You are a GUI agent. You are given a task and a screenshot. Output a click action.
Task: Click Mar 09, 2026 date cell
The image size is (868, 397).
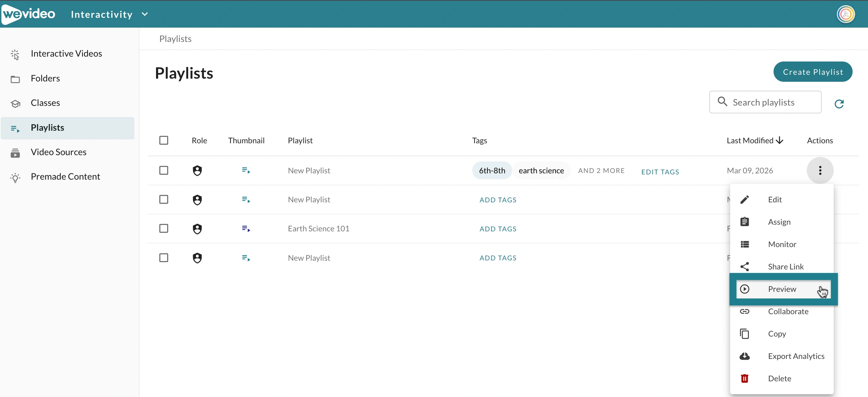[750, 171]
